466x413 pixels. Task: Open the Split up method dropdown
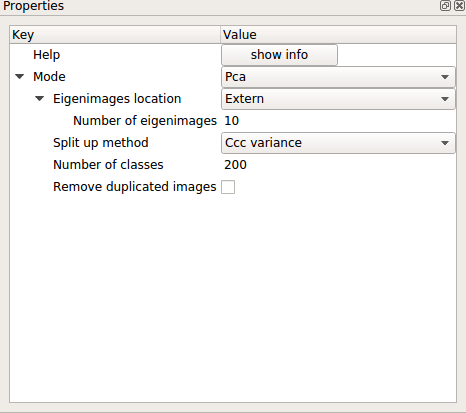pos(338,143)
